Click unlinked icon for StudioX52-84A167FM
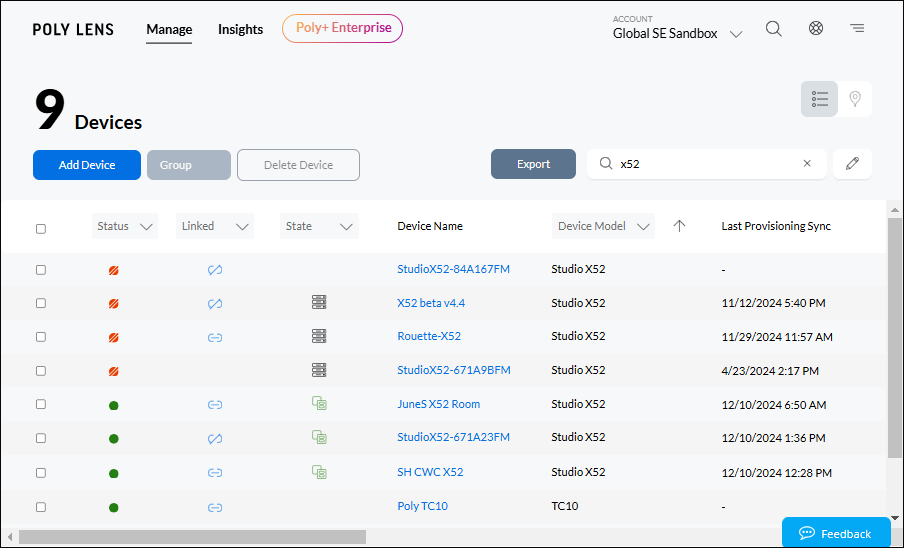The image size is (904, 548). (215, 270)
